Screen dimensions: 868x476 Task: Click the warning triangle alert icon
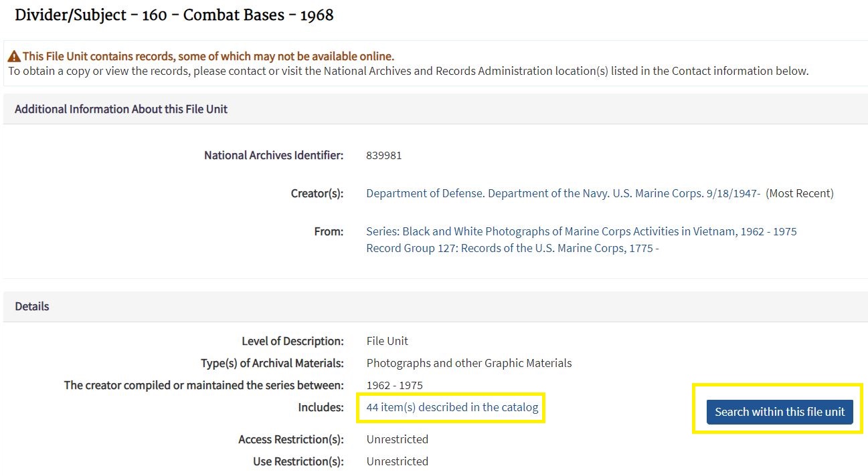click(13, 55)
